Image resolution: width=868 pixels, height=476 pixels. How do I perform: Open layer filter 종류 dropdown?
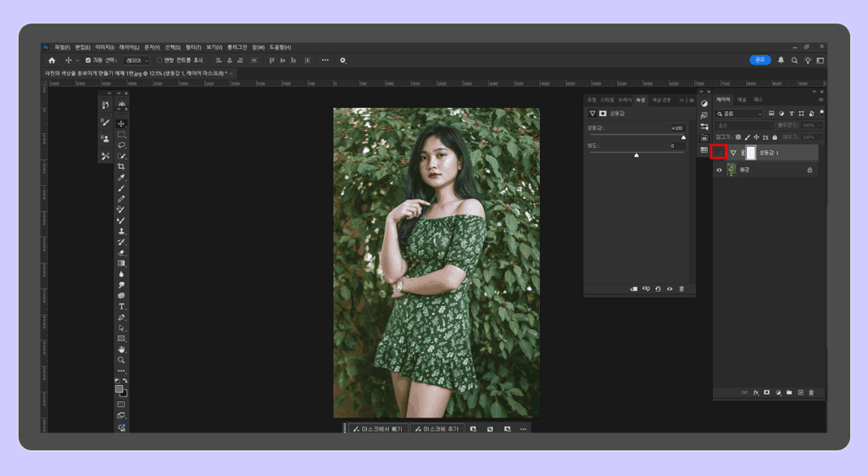(x=739, y=114)
